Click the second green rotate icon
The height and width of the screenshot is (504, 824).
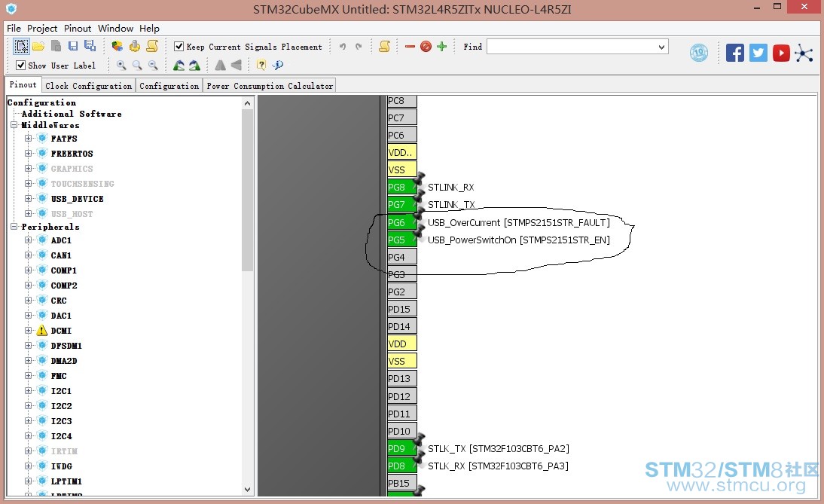pyautogui.click(x=194, y=66)
